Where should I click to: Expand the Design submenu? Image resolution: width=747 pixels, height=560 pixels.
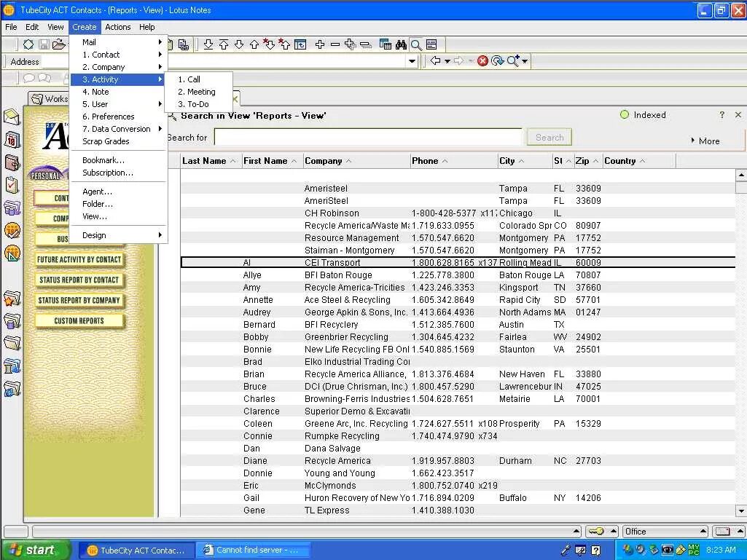(118, 235)
